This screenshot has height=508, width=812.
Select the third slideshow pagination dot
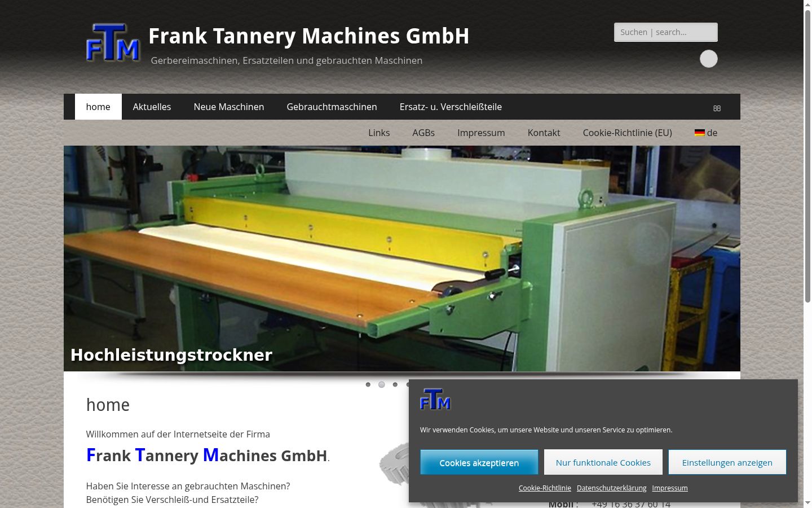[x=395, y=384]
